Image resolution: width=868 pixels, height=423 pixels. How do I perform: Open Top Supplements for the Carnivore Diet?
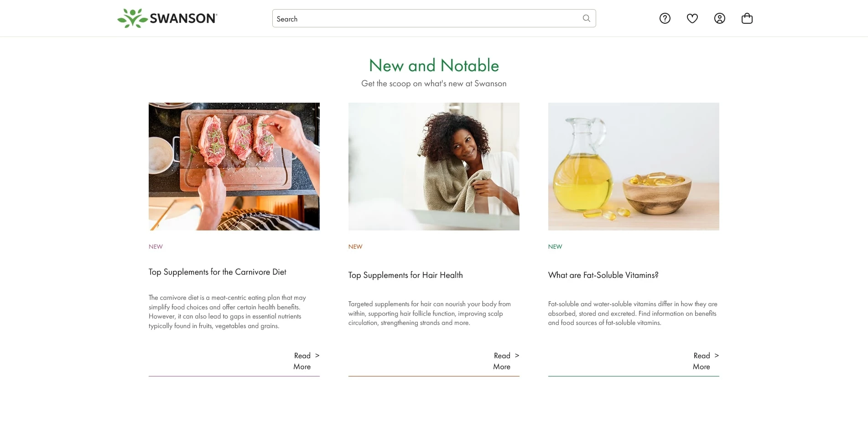[218, 272]
